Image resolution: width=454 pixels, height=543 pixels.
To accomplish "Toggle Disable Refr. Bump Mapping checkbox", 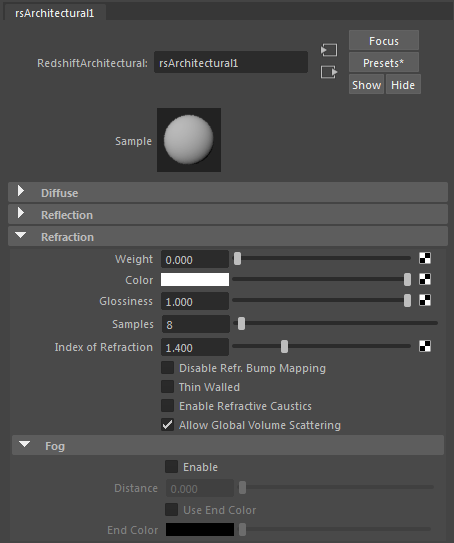I will coord(168,368).
